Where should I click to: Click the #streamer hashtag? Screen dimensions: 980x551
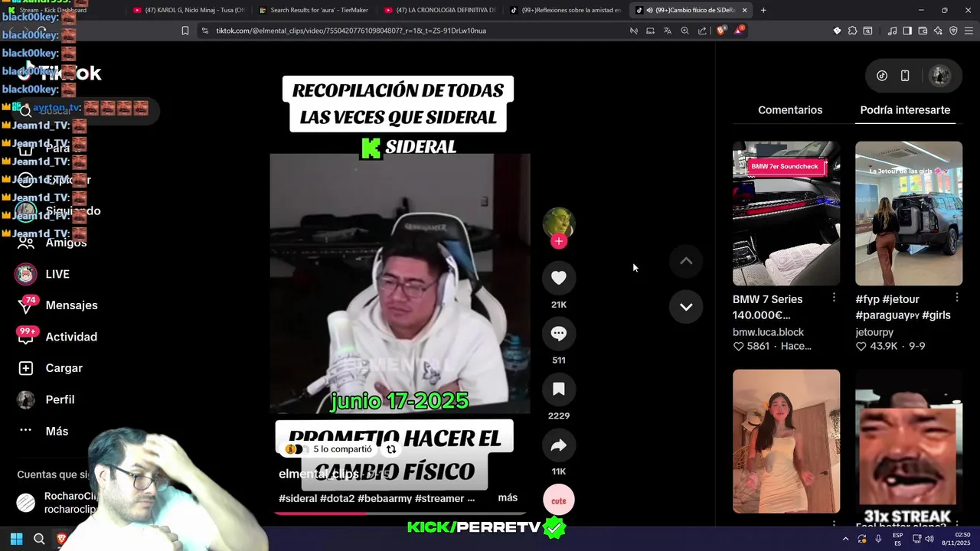coord(439,498)
